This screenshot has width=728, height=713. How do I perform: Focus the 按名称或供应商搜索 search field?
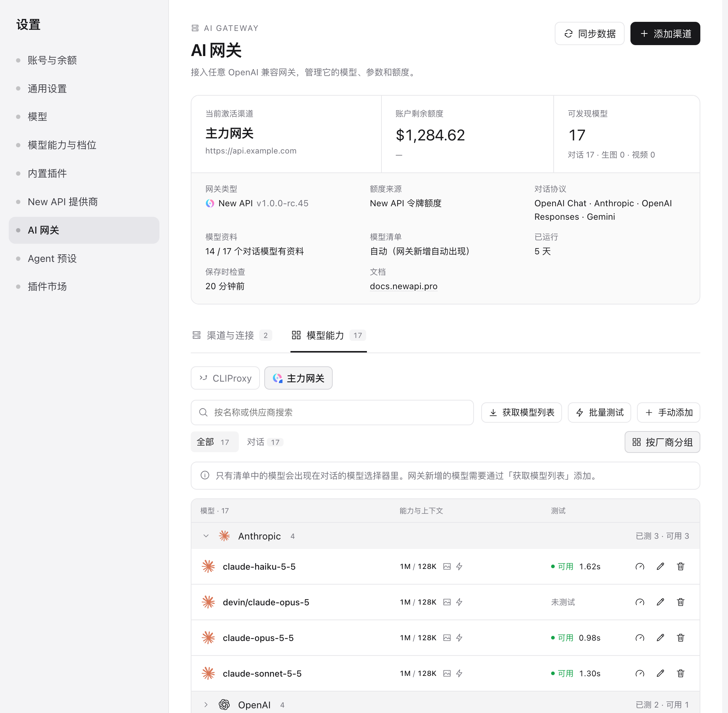click(332, 412)
